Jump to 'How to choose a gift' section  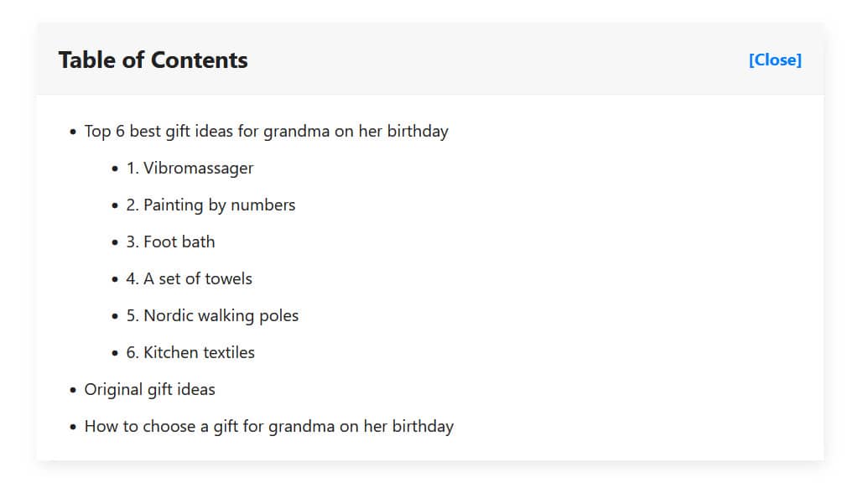coord(268,426)
